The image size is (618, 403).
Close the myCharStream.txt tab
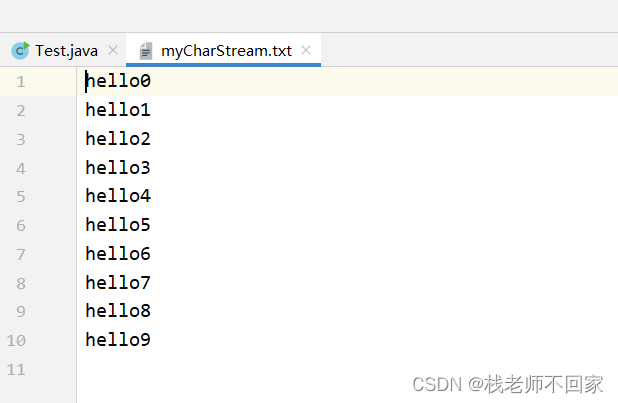click(306, 50)
